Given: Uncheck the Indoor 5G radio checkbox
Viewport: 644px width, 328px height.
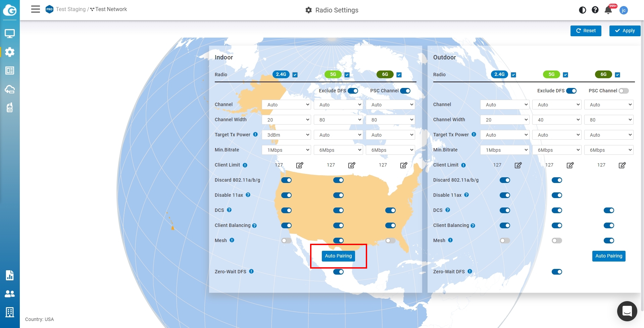Looking at the screenshot, I should (x=347, y=75).
